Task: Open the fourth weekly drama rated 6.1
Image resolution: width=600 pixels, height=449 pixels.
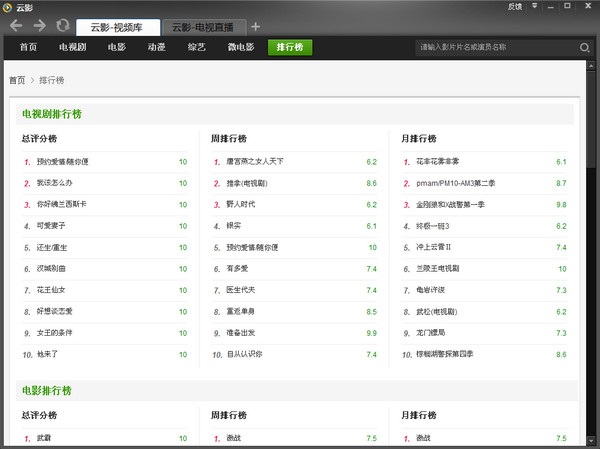Action: tap(233, 226)
